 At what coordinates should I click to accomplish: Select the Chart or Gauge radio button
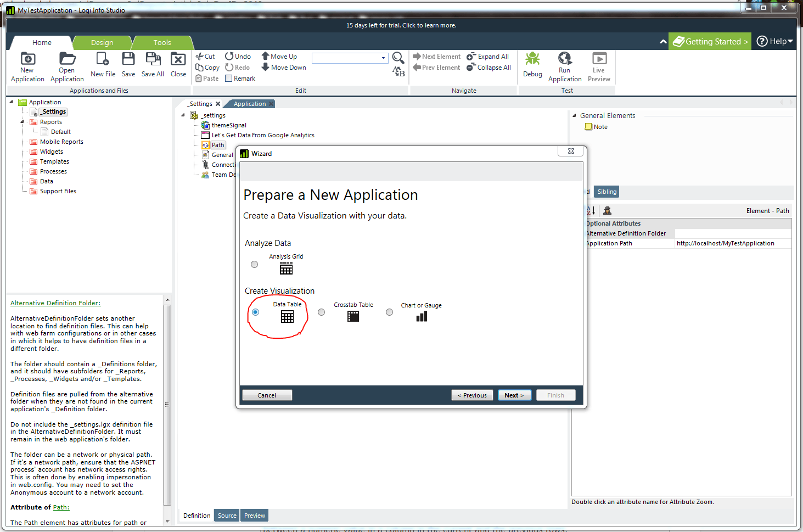(x=390, y=312)
